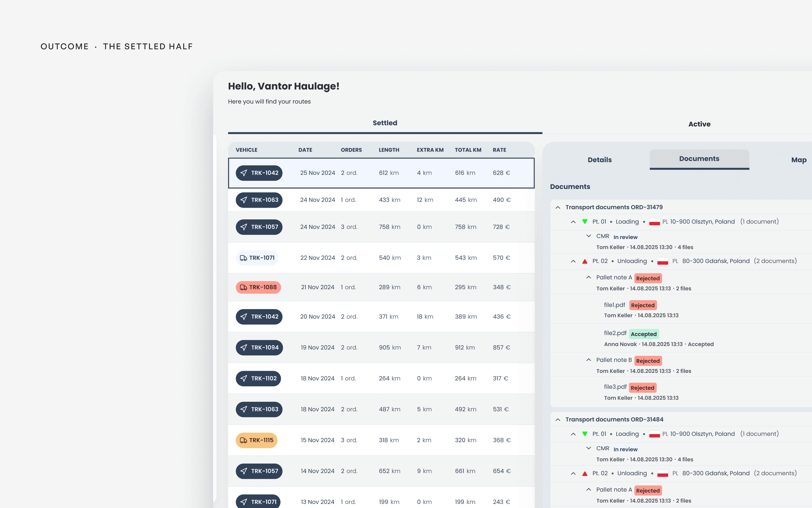Expand the CMR In review item under ORD-31484
Image resolution: width=812 pixels, height=508 pixels.
pos(588,448)
